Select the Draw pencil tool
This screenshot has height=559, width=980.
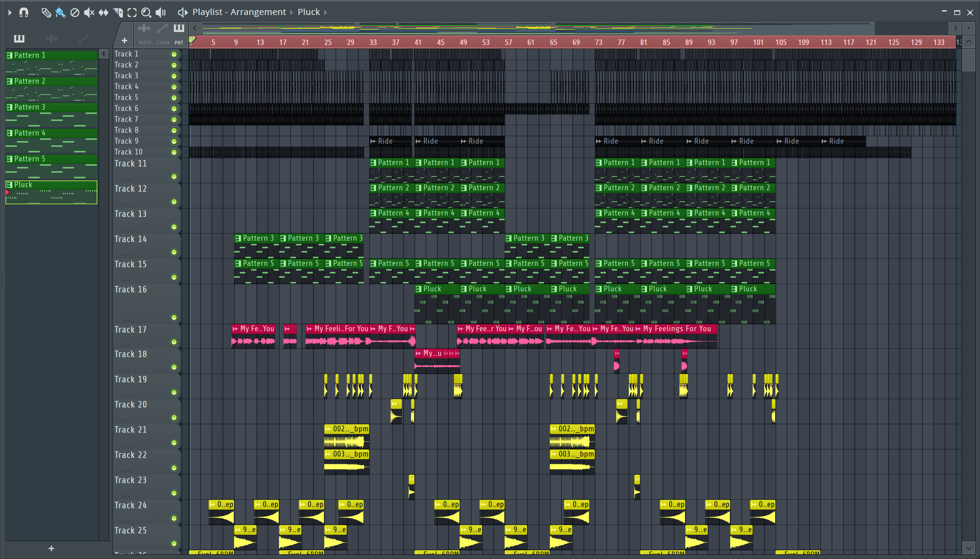tap(46, 13)
